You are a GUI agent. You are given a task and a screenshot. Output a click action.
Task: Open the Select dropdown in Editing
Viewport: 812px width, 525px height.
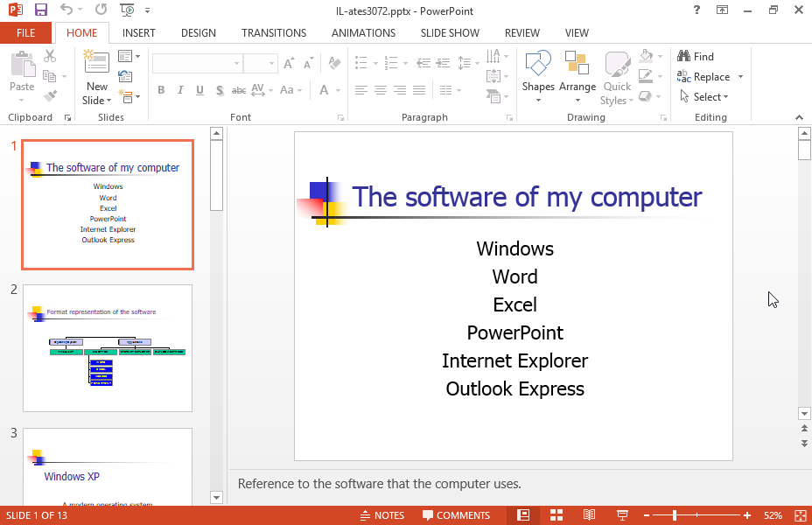coord(704,97)
